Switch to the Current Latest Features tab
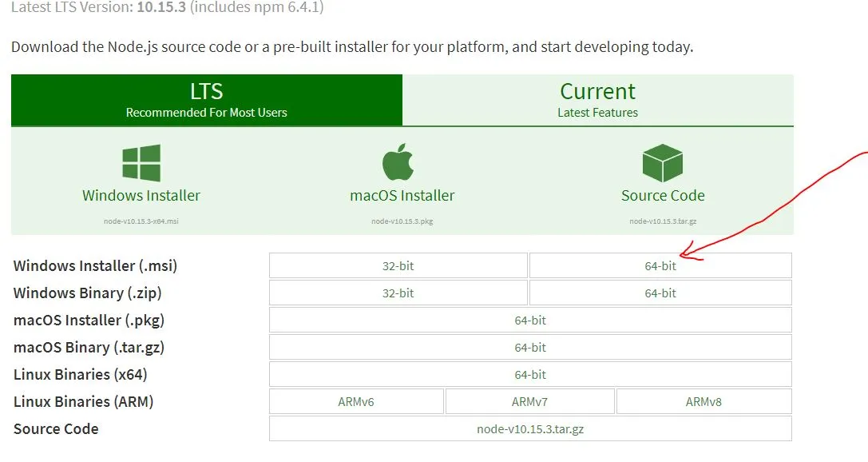Image resolution: width=868 pixels, height=462 pixels. tap(598, 100)
